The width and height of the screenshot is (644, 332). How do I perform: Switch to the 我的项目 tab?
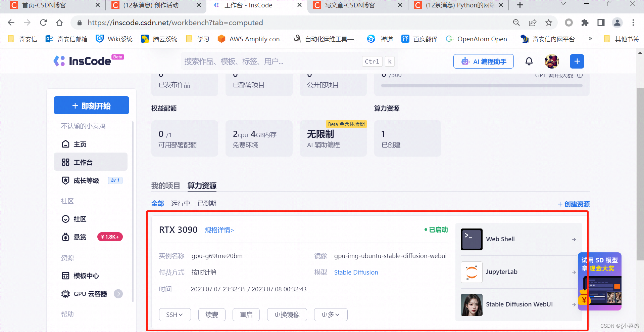[165, 185]
